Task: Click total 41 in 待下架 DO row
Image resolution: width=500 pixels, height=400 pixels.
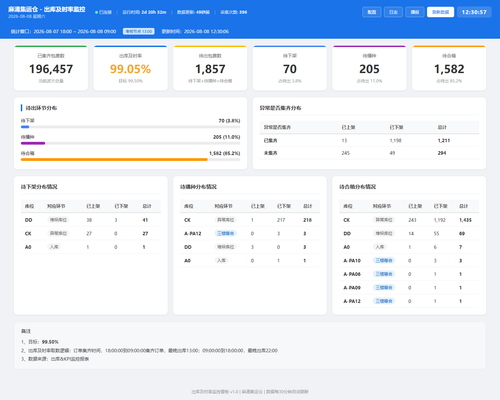Action: click(145, 220)
